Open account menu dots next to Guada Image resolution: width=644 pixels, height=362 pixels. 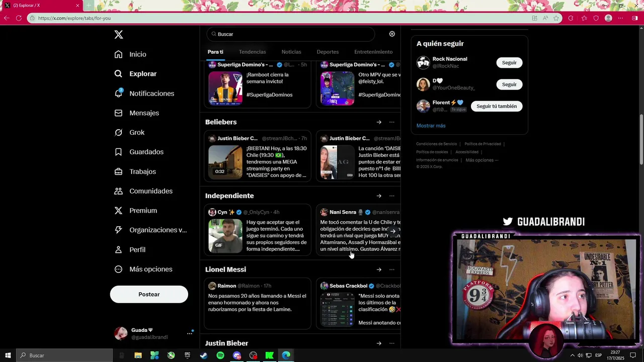click(x=190, y=333)
